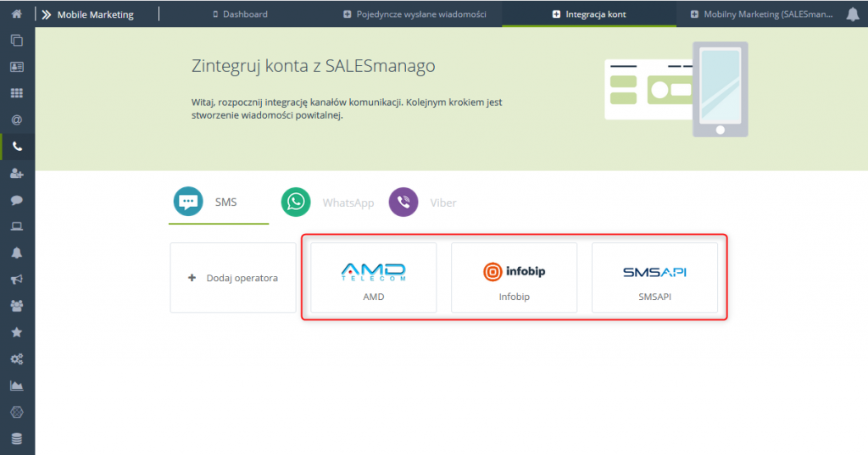This screenshot has width=868, height=455.
Task: Open the email @ sidebar icon
Action: 17,120
